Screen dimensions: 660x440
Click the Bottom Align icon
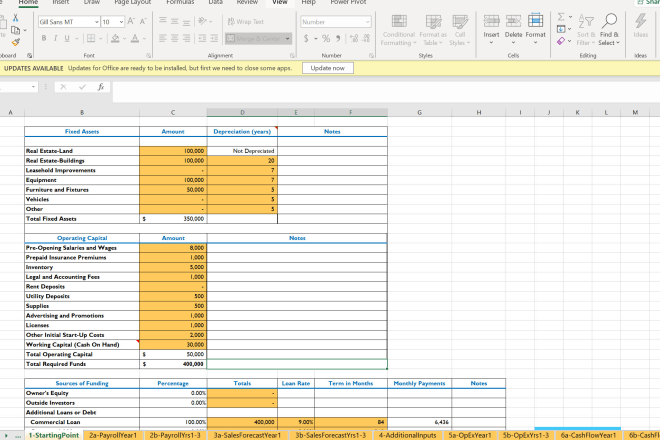186,21
